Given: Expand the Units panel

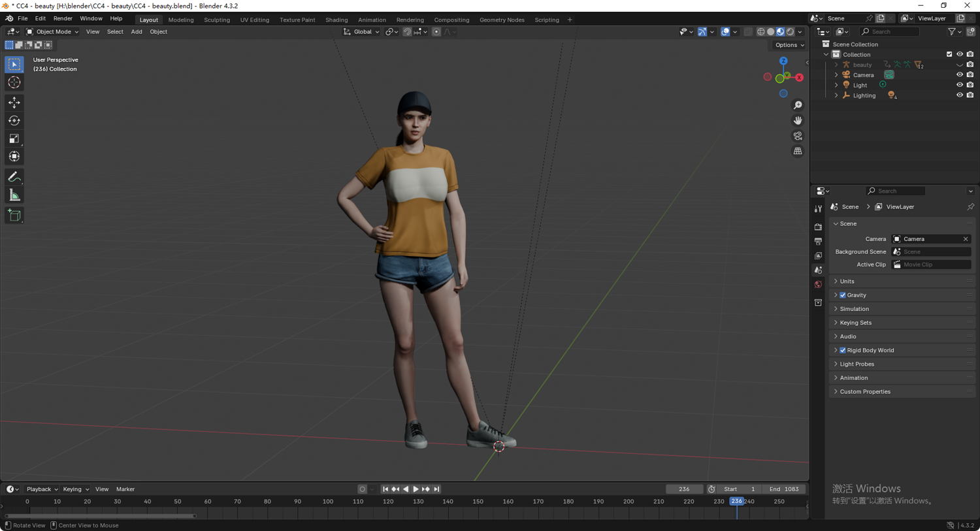Looking at the screenshot, I should click(x=847, y=282).
